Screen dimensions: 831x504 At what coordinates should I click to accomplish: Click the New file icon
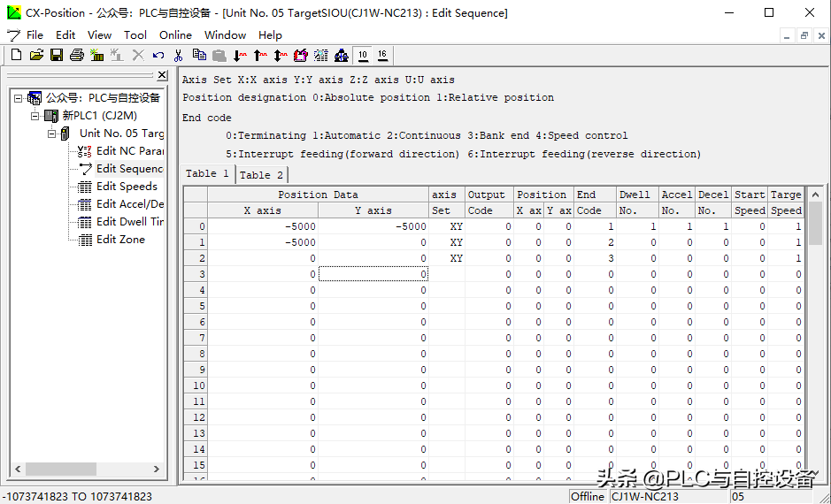point(16,55)
